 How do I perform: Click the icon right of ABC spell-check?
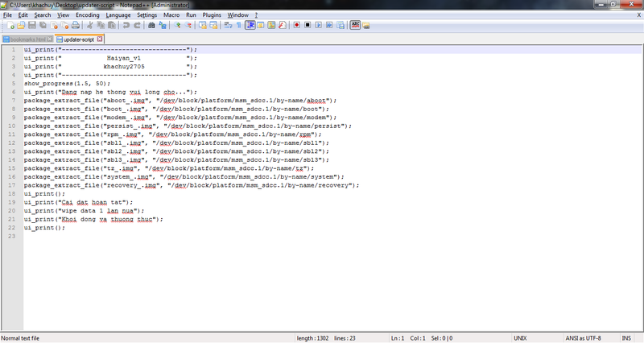(x=366, y=26)
